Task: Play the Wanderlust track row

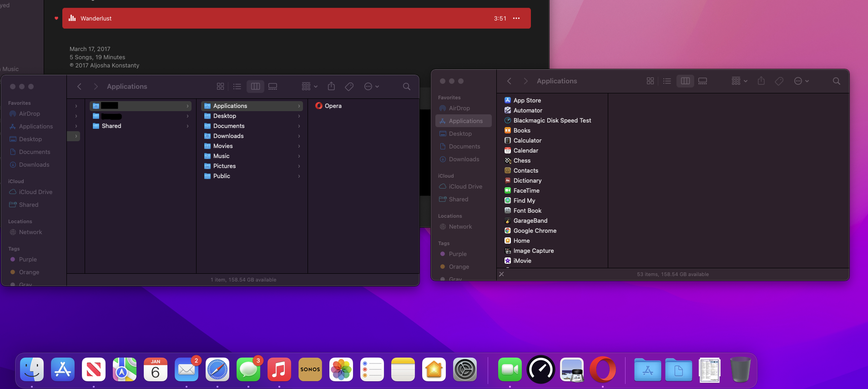Action: [x=297, y=18]
